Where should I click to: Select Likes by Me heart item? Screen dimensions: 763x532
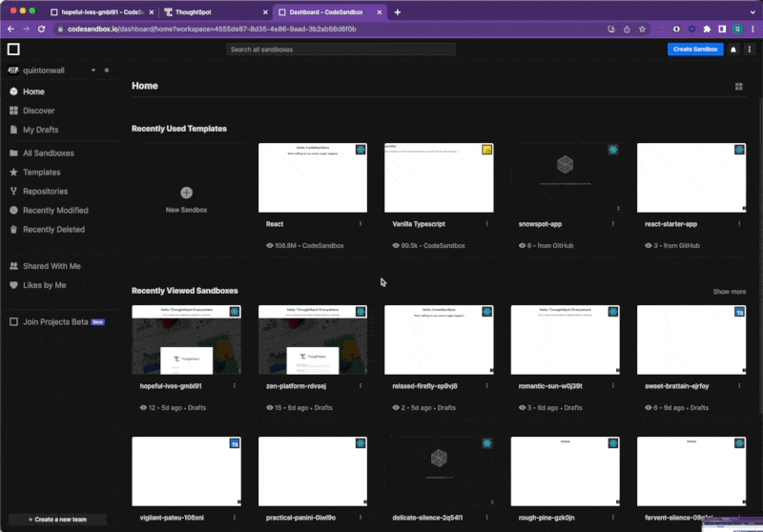(x=44, y=285)
